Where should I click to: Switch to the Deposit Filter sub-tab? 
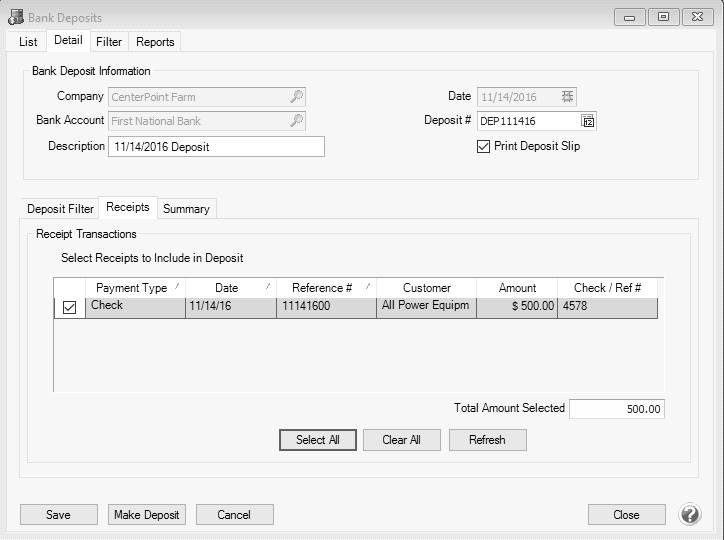(x=60, y=209)
